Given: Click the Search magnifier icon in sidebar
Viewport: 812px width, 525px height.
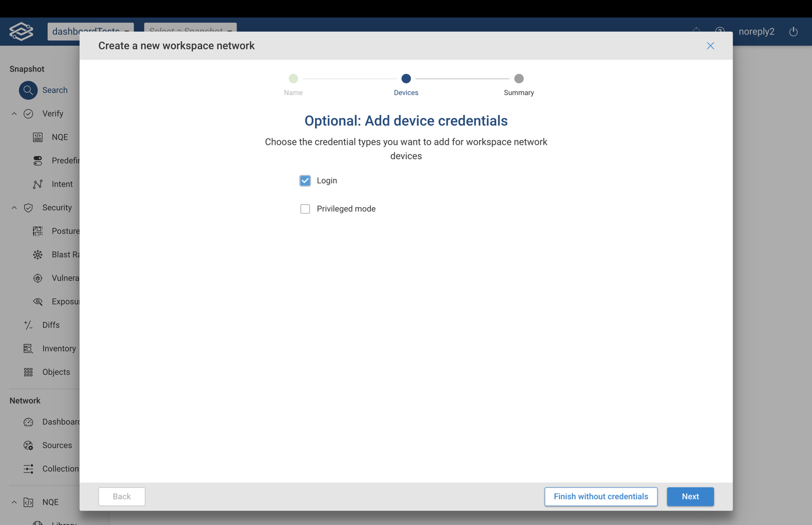Looking at the screenshot, I should (x=28, y=90).
